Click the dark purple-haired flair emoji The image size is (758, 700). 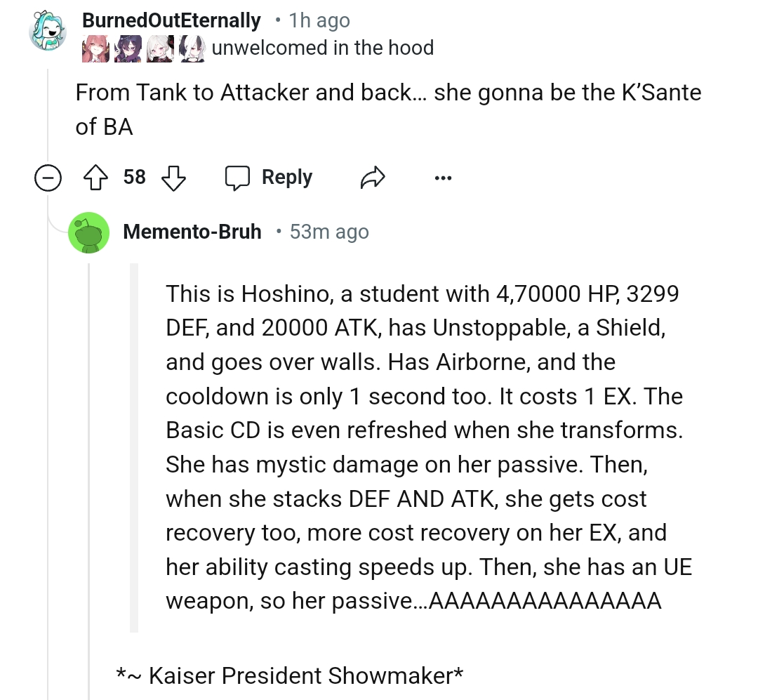tap(128, 48)
